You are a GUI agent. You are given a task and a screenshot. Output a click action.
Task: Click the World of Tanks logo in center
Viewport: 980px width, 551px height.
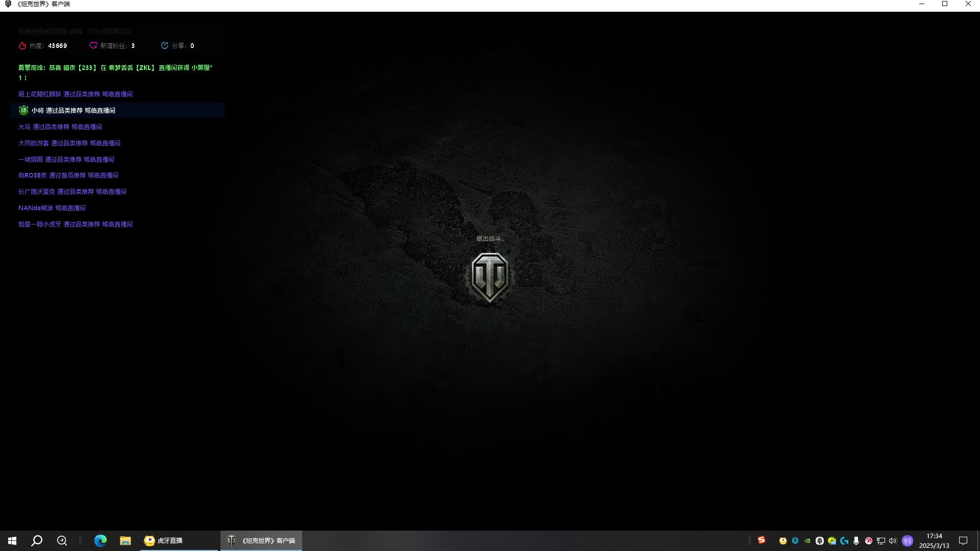coord(489,277)
